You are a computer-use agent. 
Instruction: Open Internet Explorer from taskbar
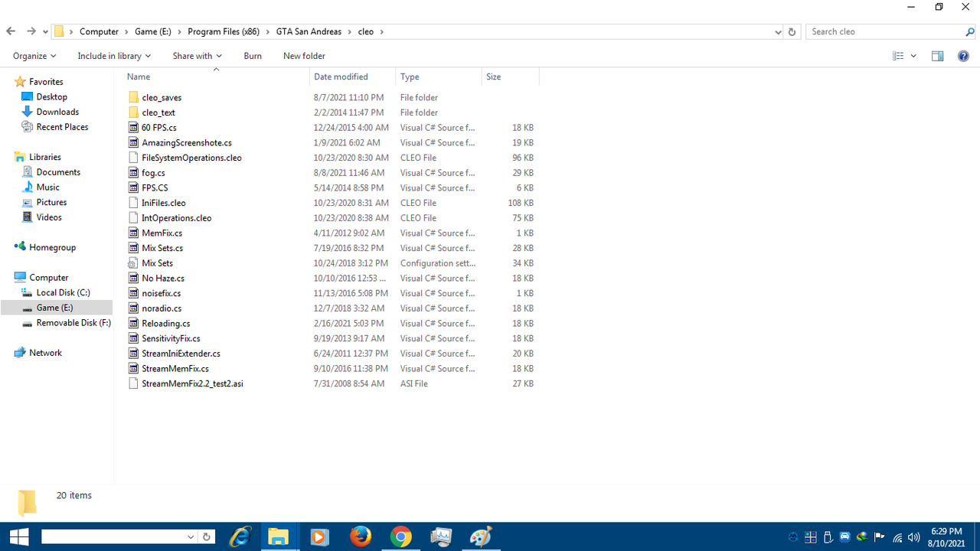240,536
